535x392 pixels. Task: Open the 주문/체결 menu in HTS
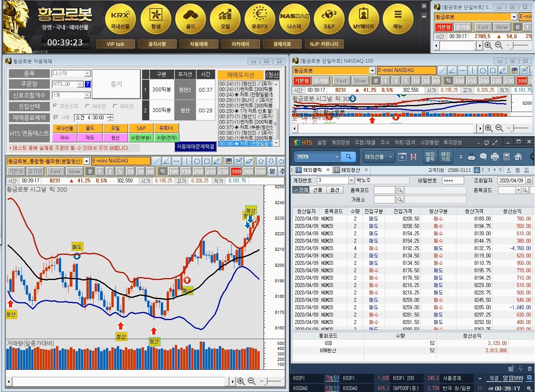point(365,142)
